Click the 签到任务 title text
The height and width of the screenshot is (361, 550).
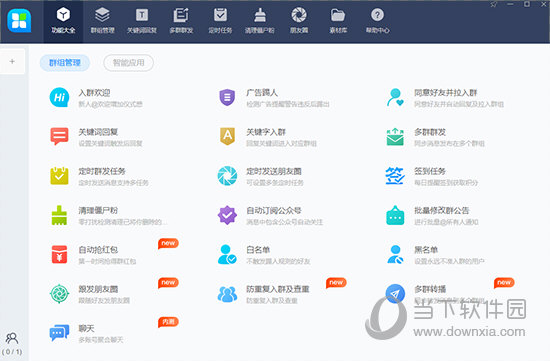point(430,171)
